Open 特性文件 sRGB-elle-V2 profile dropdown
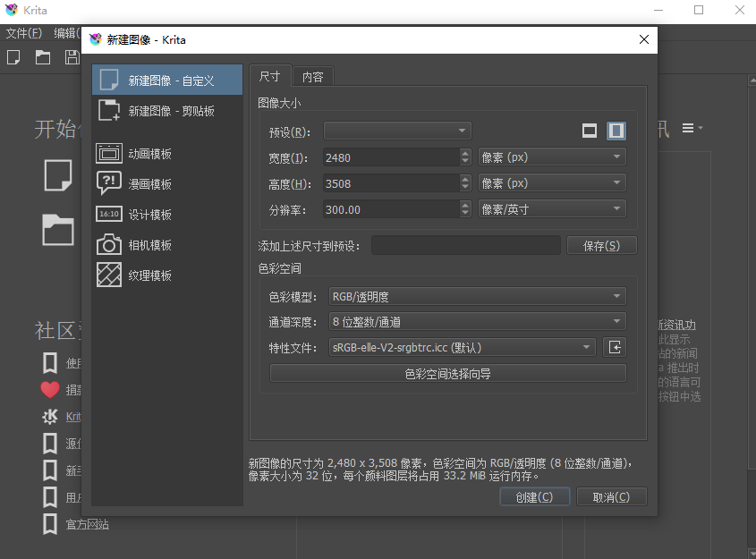This screenshot has width=756, height=559. [463, 347]
